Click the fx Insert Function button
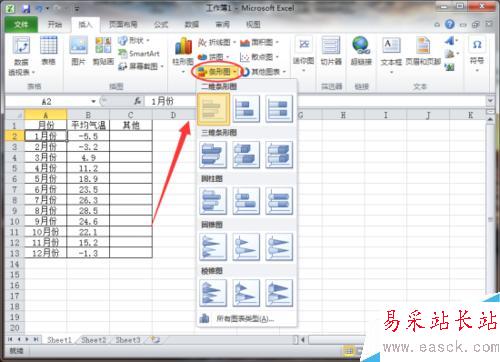The height and width of the screenshot is (362, 500). tap(137, 101)
